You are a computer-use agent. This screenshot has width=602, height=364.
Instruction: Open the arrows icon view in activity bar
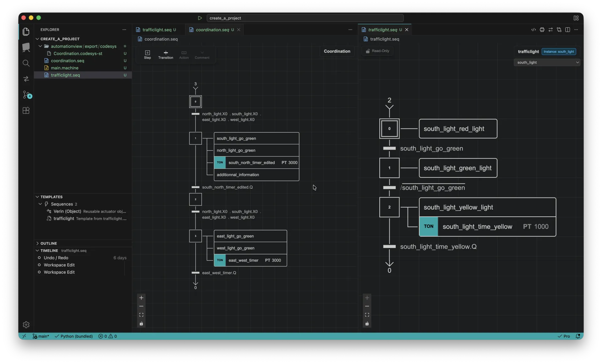point(26,79)
